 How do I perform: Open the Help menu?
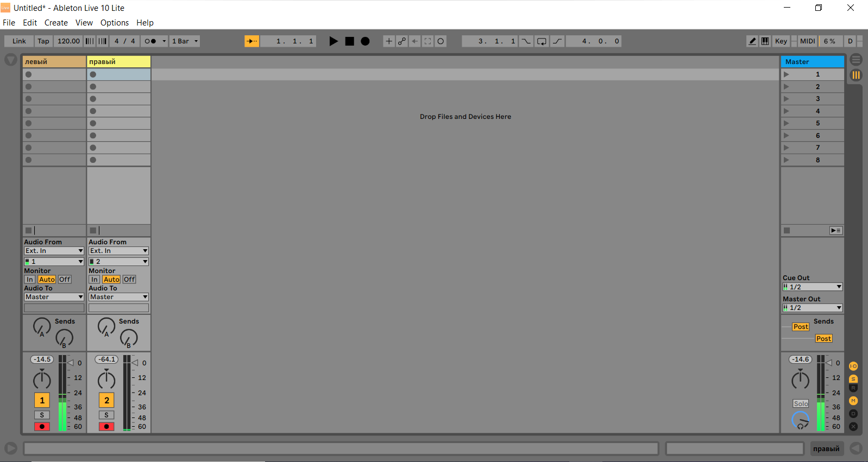pyautogui.click(x=145, y=23)
